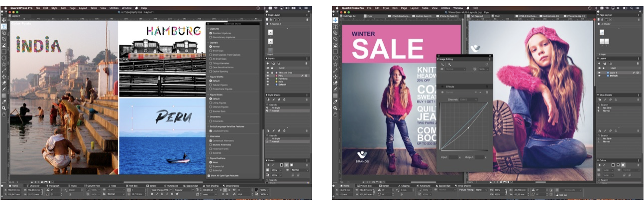644x212 pixels.
Task: Open the Drop Shadow tab in right window
Action: coord(464,186)
